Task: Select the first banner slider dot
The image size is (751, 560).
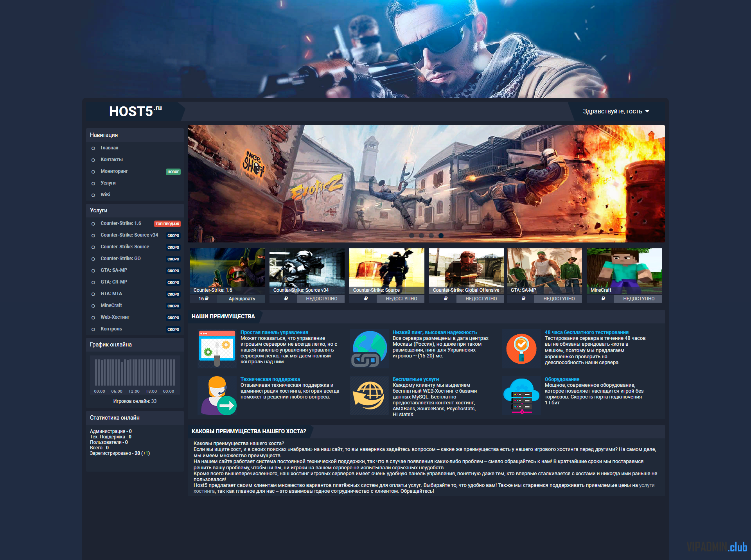Action: coord(411,235)
